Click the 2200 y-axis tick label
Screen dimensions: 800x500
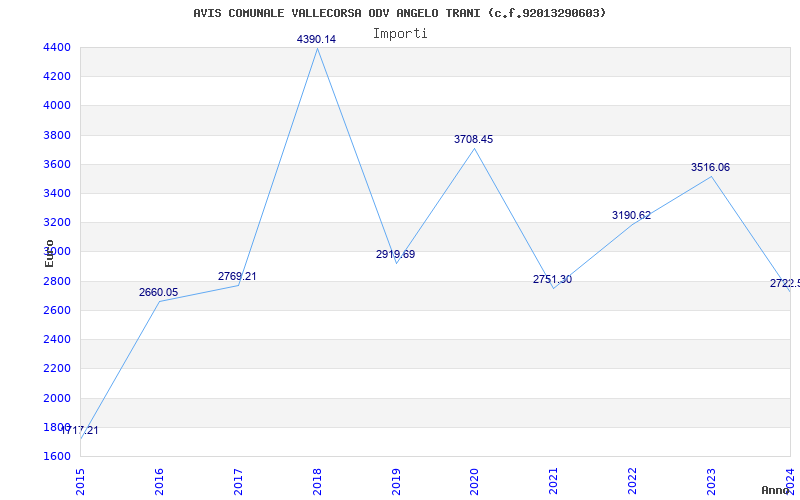click(x=57, y=368)
